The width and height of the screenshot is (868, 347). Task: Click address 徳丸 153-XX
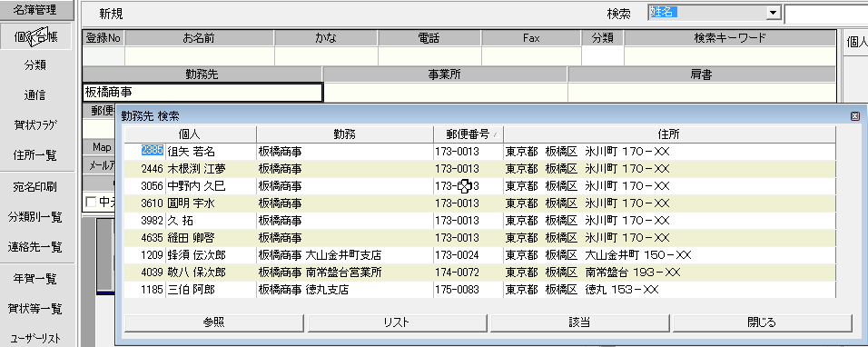[x=621, y=290]
